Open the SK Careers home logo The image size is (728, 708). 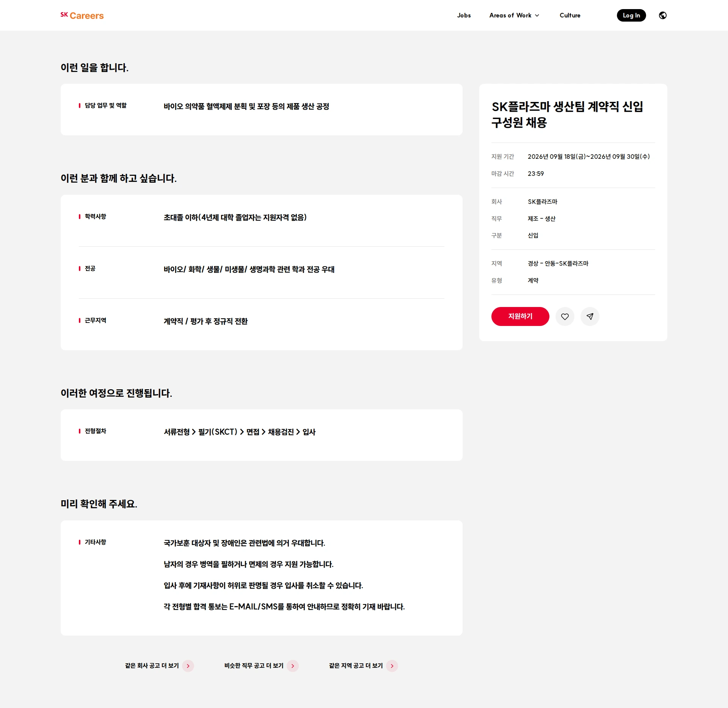(x=82, y=16)
